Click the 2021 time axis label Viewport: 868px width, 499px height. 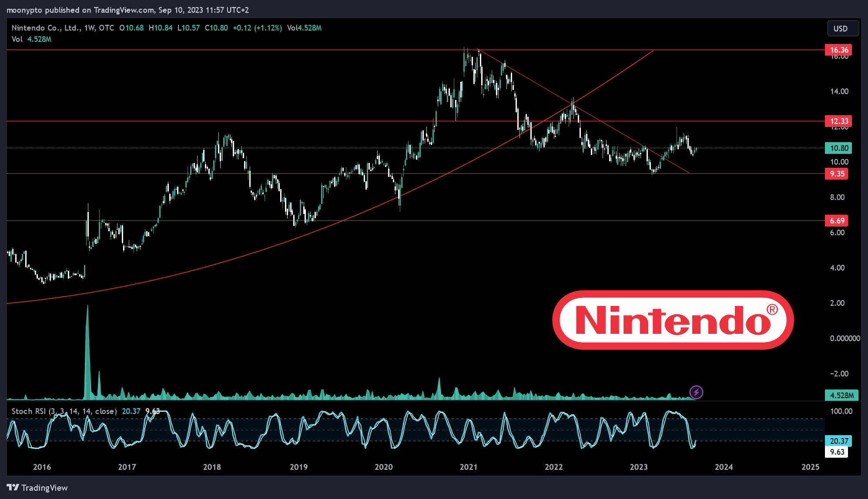tap(469, 467)
